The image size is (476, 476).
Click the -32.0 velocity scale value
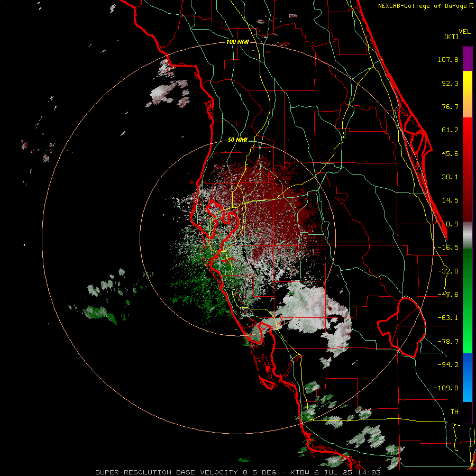pyautogui.click(x=448, y=271)
